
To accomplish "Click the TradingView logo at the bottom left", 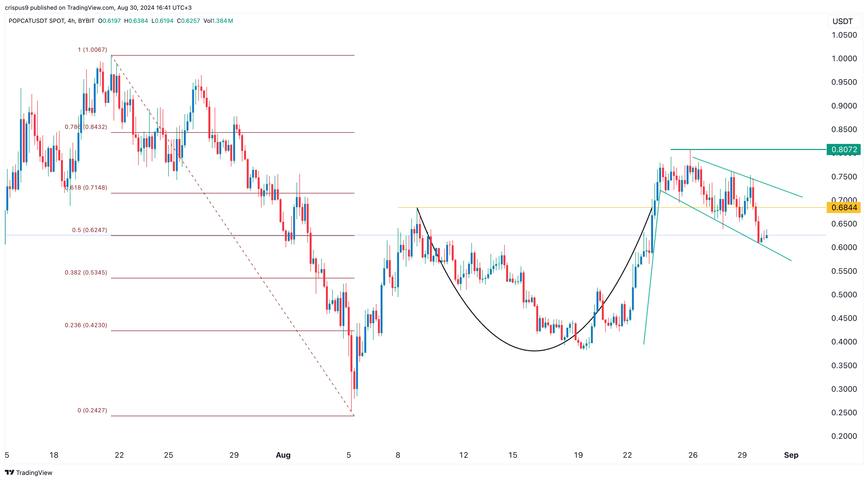I will [x=29, y=473].
